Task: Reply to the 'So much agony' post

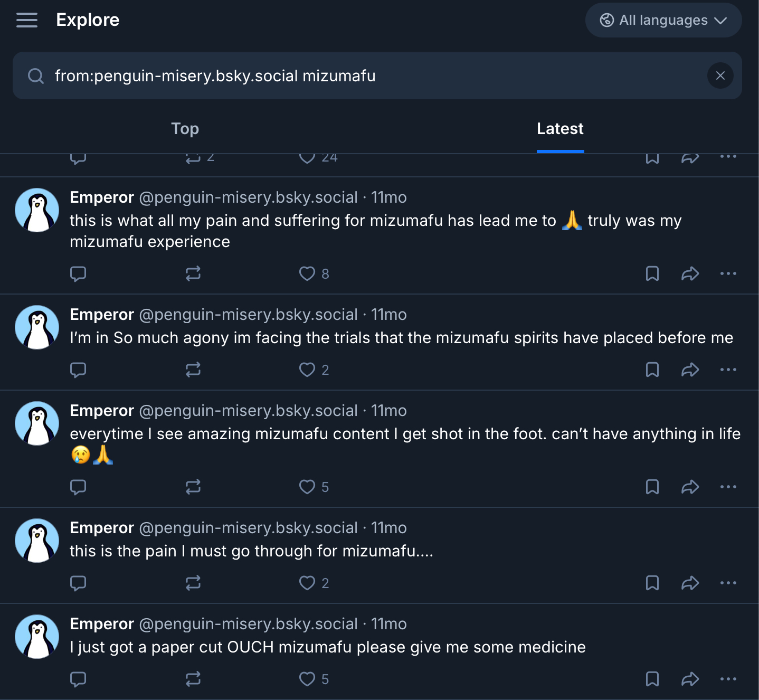Action: 78,370
